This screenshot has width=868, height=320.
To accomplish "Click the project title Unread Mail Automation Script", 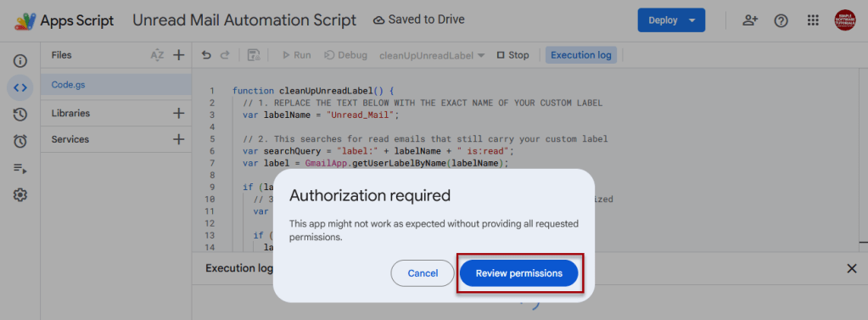I will tap(244, 20).
